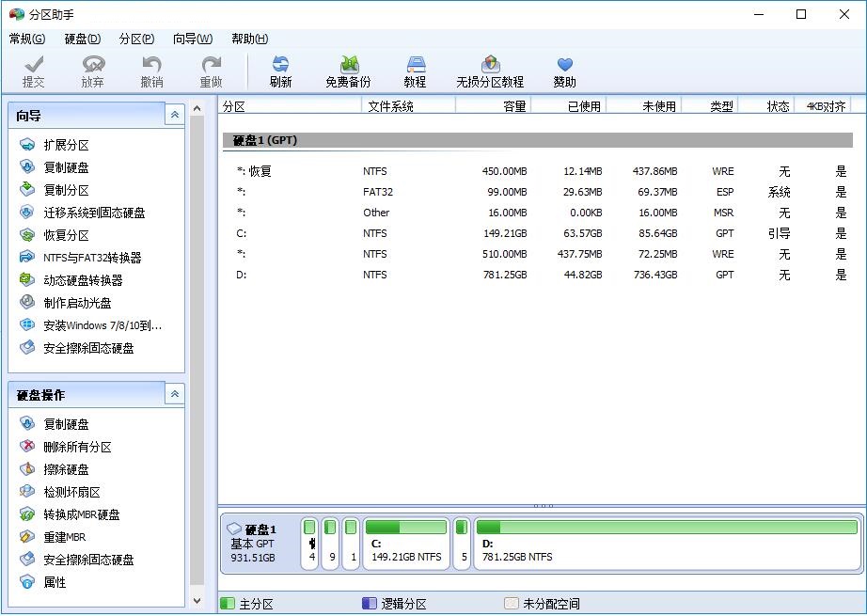Select D: NTFS row in partition list
Image resolution: width=867 pixels, height=616 pixels.
376,275
